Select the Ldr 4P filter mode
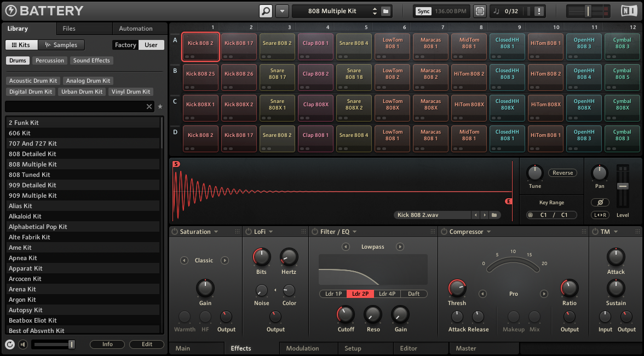This screenshot has width=644, height=356. click(387, 294)
